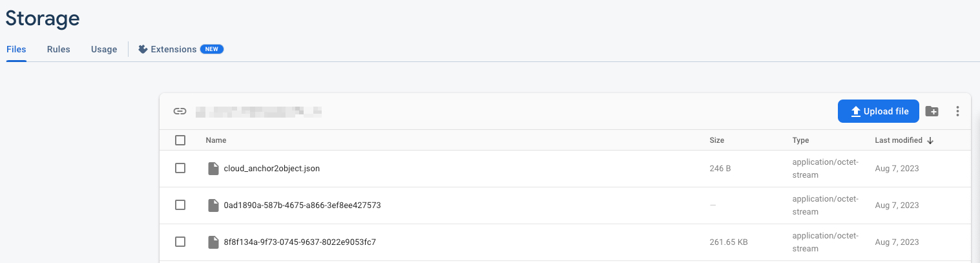Image resolution: width=980 pixels, height=263 pixels.
Task: Click the link icon beside bucket URL
Action: pos(180,111)
